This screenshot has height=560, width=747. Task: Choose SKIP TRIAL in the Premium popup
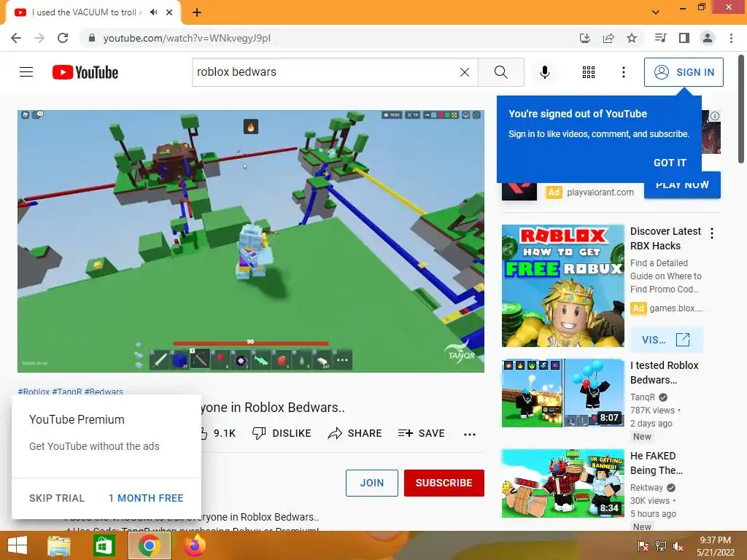coord(57,498)
